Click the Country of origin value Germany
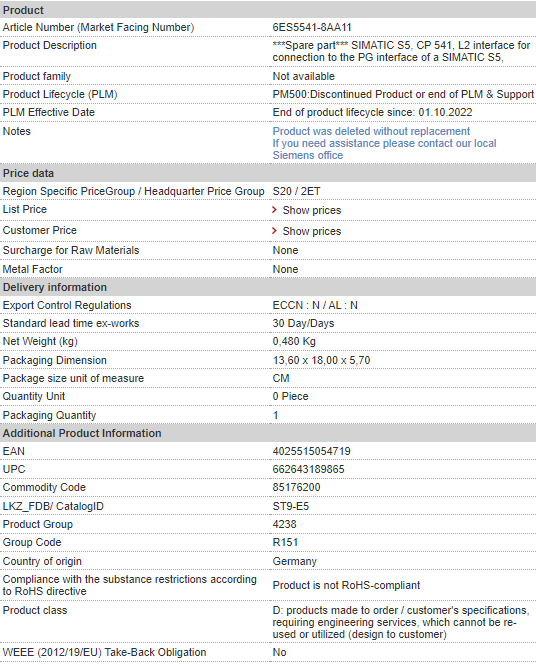Viewport: 536px width, 664px height. coord(295,562)
